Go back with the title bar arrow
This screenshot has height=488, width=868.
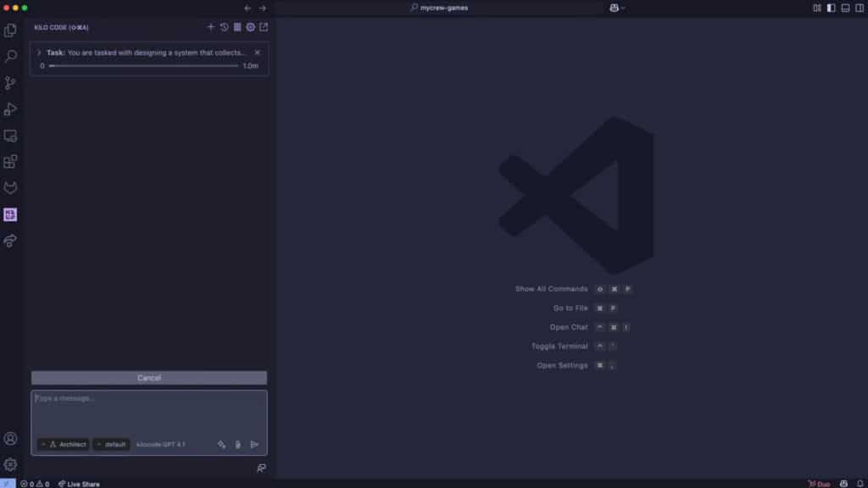(248, 8)
